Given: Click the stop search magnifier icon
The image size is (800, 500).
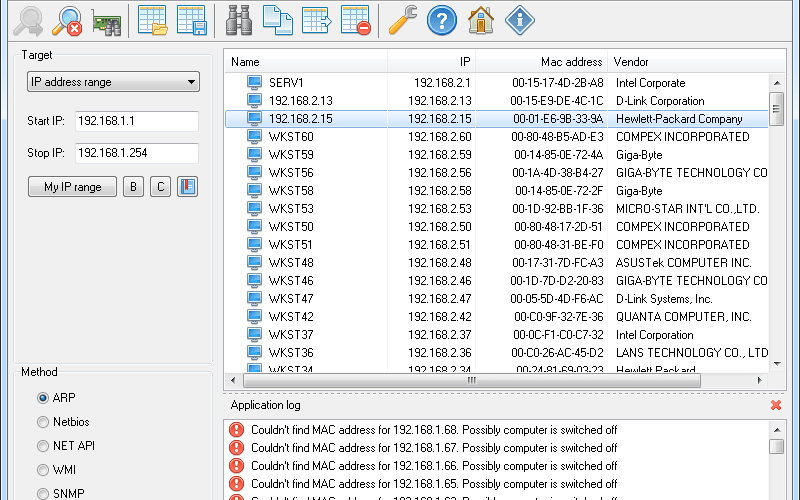Looking at the screenshot, I should point(67,21).
